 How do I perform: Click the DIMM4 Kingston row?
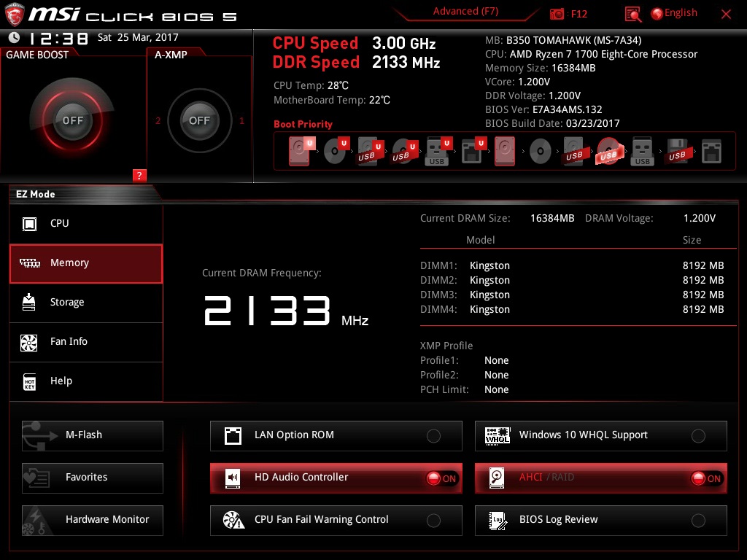(x=572, y=309)
